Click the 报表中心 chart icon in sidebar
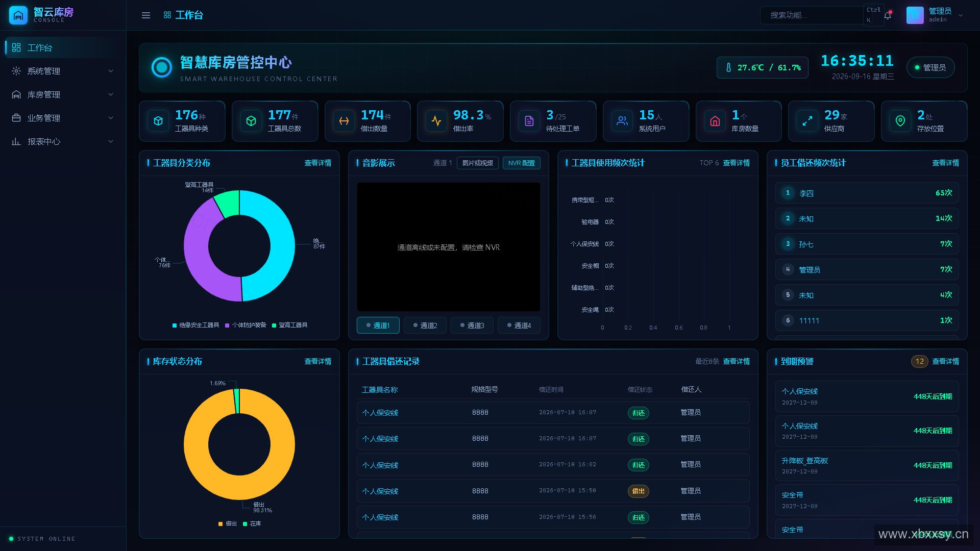 [x=16, y=141]
